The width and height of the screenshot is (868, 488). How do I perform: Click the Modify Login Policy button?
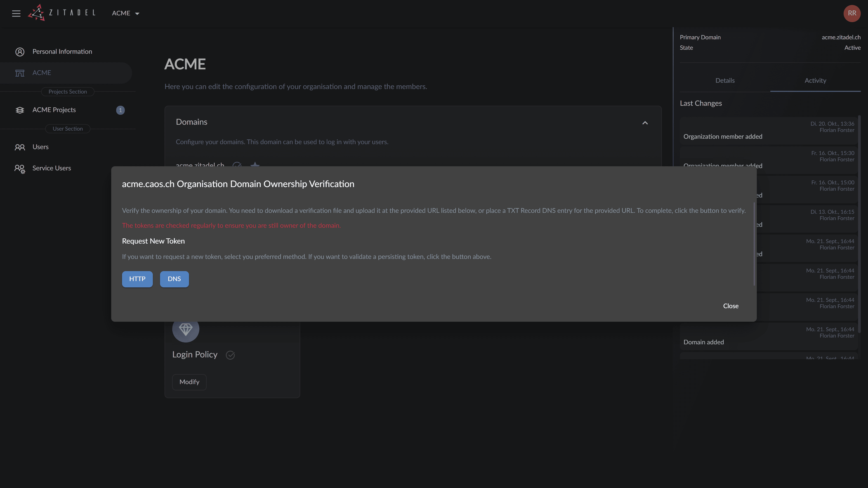click(x=189, y=382)
